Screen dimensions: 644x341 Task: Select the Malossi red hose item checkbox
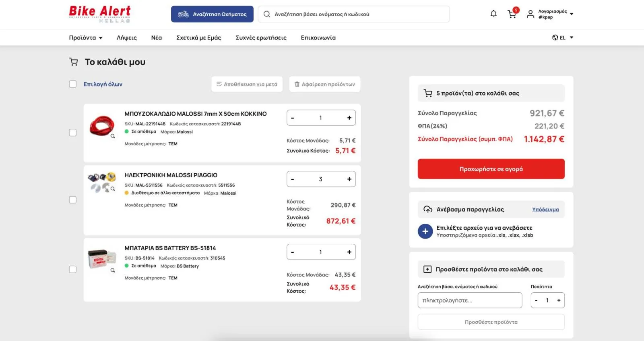click(73, 133)
